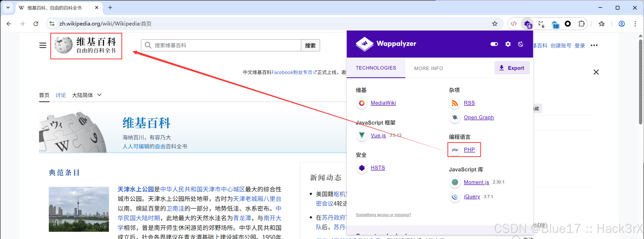
Task: Open the Chrome three-dot menu
Action: pyautogui.click(x=635, y=24)
